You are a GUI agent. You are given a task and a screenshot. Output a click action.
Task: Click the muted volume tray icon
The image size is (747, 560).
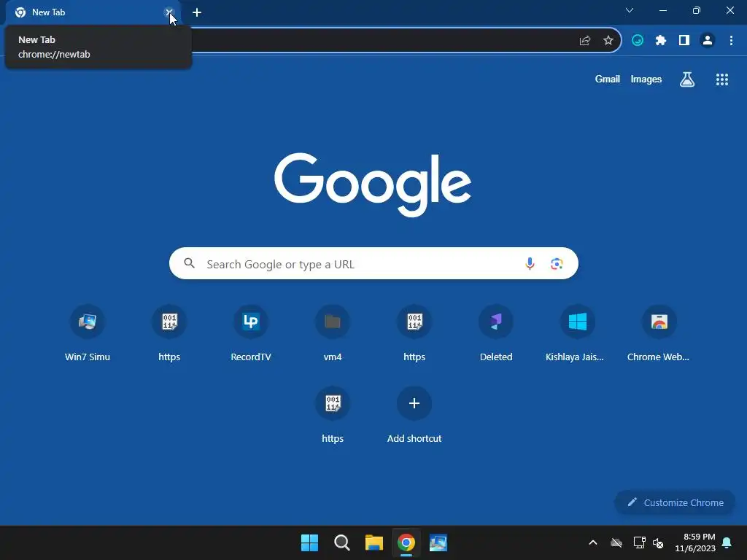pos(658,542)
